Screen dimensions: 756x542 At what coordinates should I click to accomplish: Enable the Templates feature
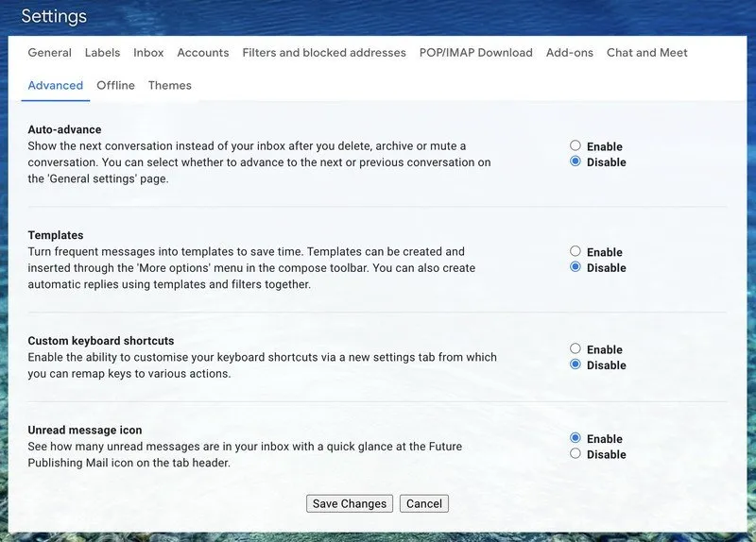click(x=576, y=252)
